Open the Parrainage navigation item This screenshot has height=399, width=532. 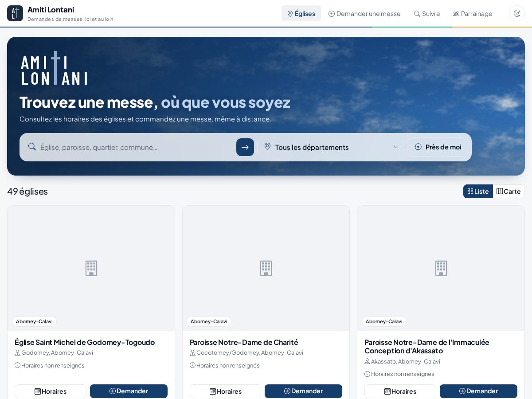[473, 13]
